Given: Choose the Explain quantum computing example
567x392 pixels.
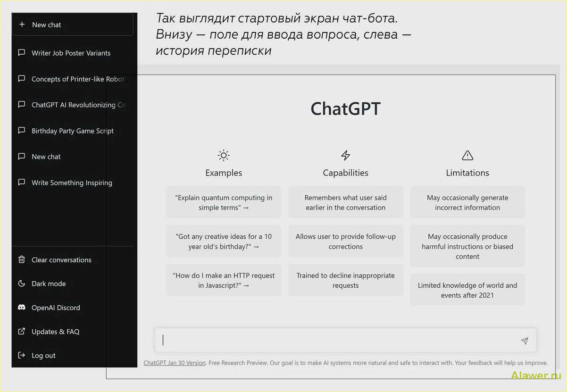Looking at the screenshot, I should coord(224,202).
